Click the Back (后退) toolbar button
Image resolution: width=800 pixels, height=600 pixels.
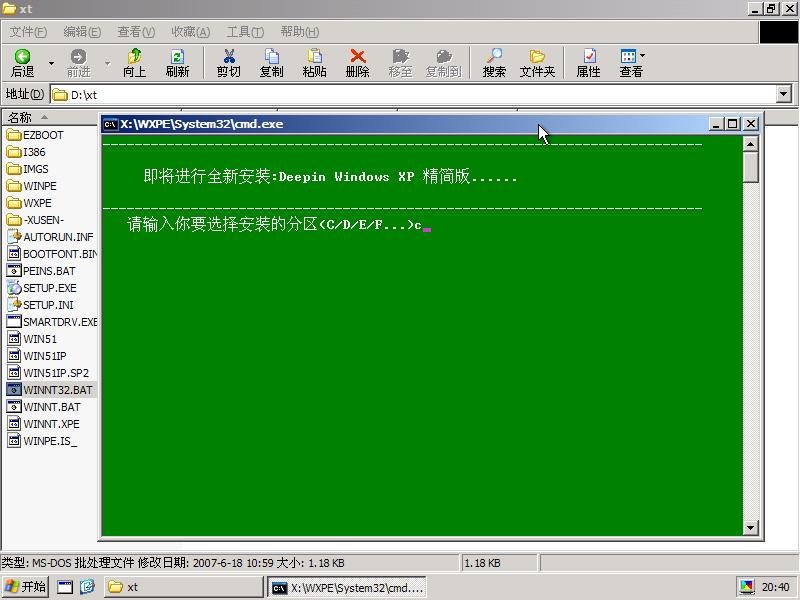[x=22, y=63]
